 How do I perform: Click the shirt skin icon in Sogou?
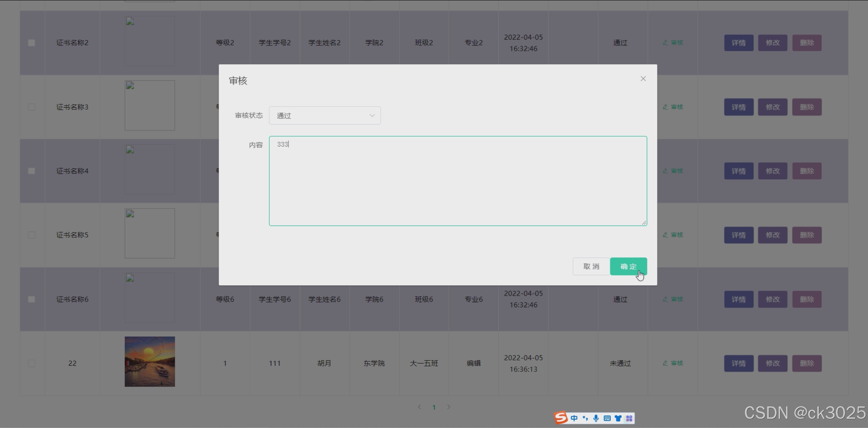coord(618,418)
